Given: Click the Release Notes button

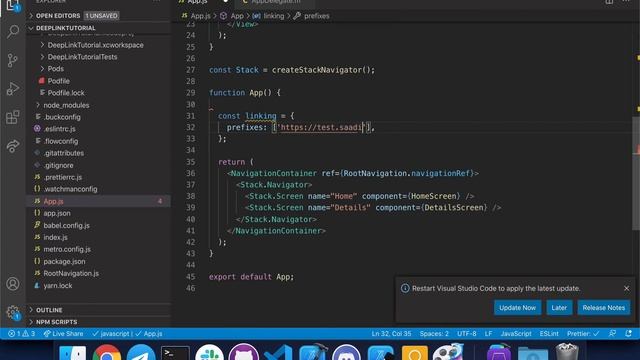Looking at the screenshot, I should click(x=603, y=308).
